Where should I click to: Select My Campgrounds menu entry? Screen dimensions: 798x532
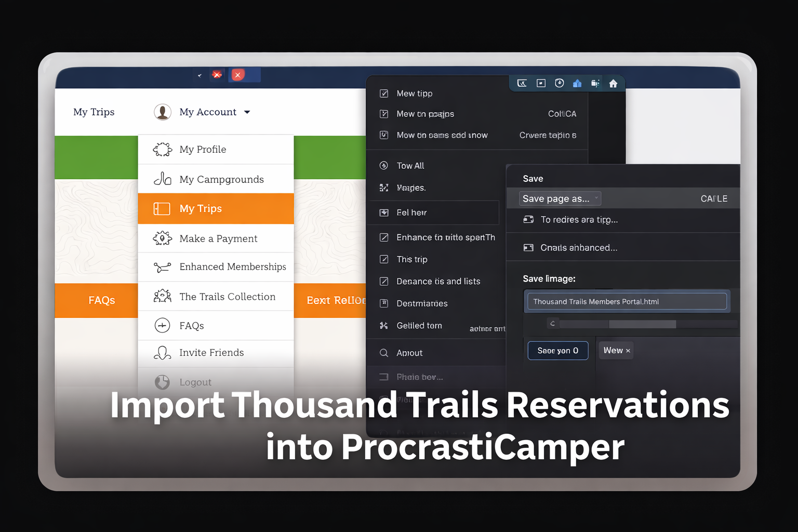[216, 179]
